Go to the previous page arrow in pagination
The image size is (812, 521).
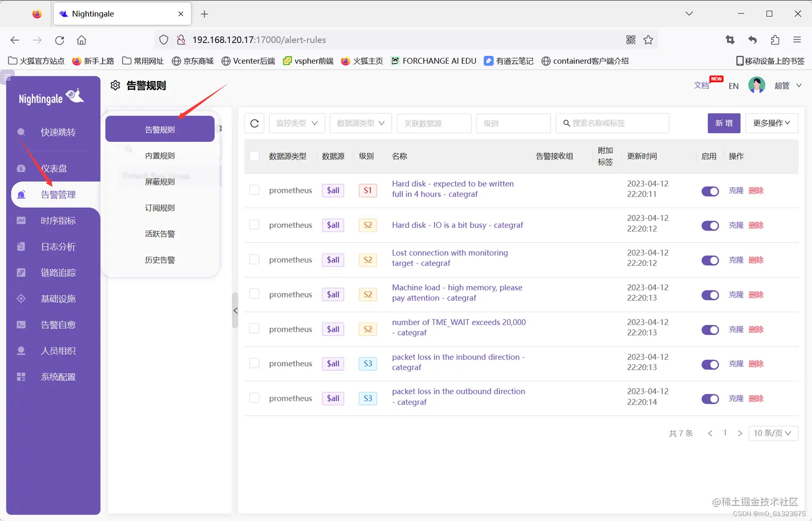click(710, 433)
